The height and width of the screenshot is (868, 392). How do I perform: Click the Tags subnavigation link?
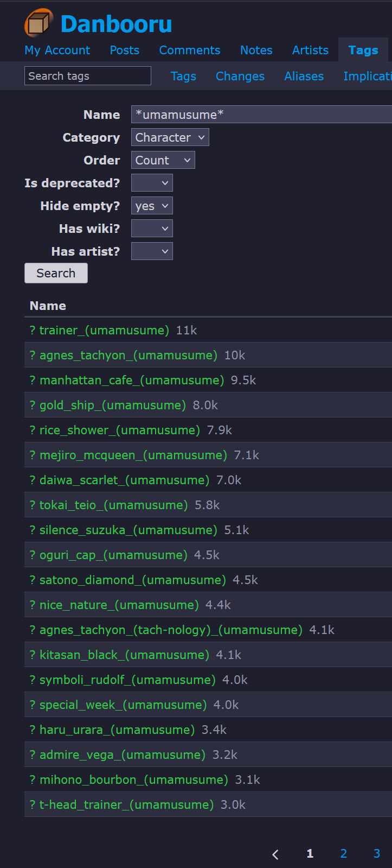(183, 76)
